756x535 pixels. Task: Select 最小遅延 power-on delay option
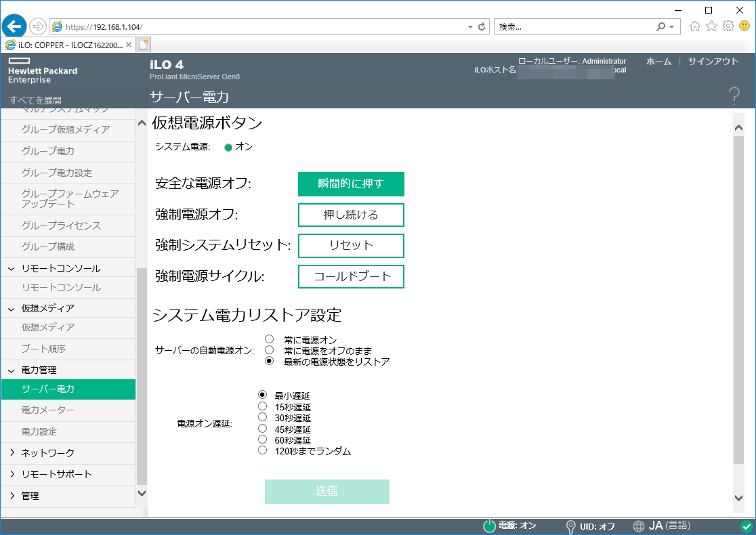[262, 395]
